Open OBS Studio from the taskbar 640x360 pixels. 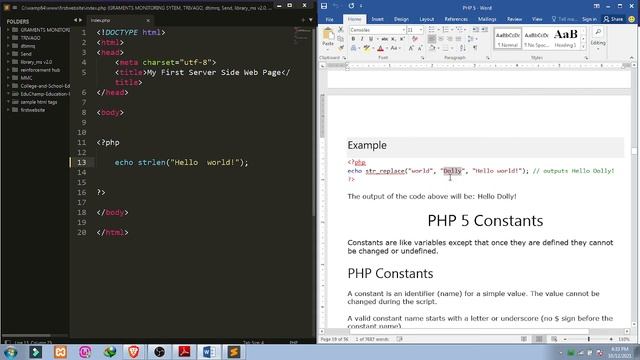click(159, 352)
